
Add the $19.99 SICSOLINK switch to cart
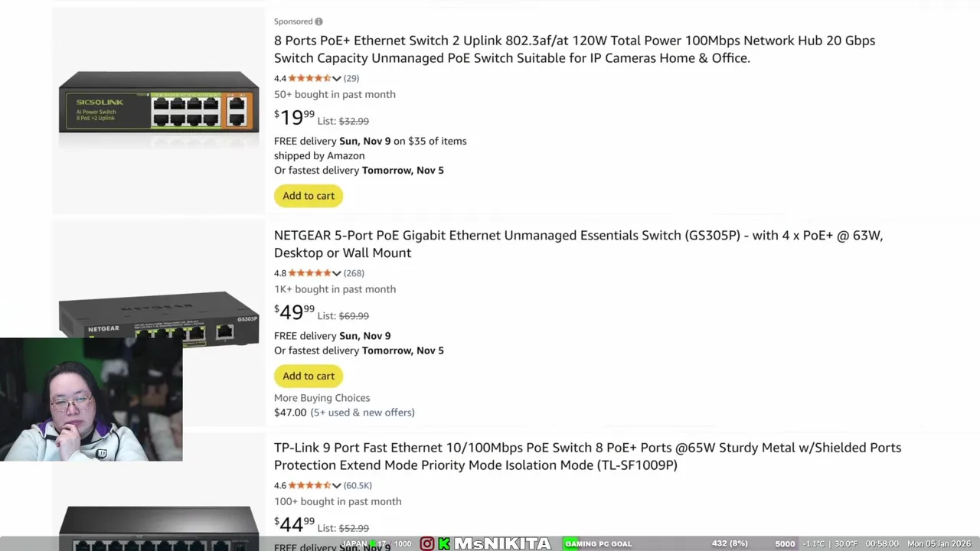[x=309, y=196]
